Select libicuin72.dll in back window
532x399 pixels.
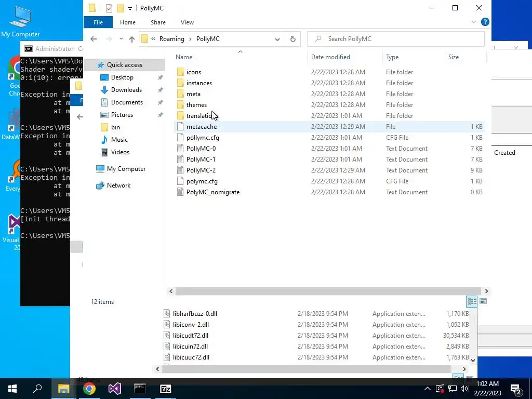(x=190, y=347)
